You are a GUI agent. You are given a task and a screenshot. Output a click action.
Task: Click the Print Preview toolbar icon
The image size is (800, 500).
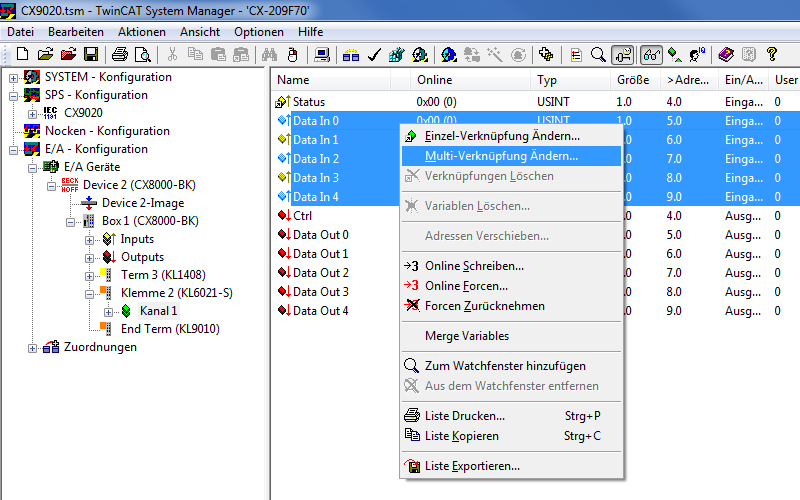pyautogui.click(x=143, y=54)
